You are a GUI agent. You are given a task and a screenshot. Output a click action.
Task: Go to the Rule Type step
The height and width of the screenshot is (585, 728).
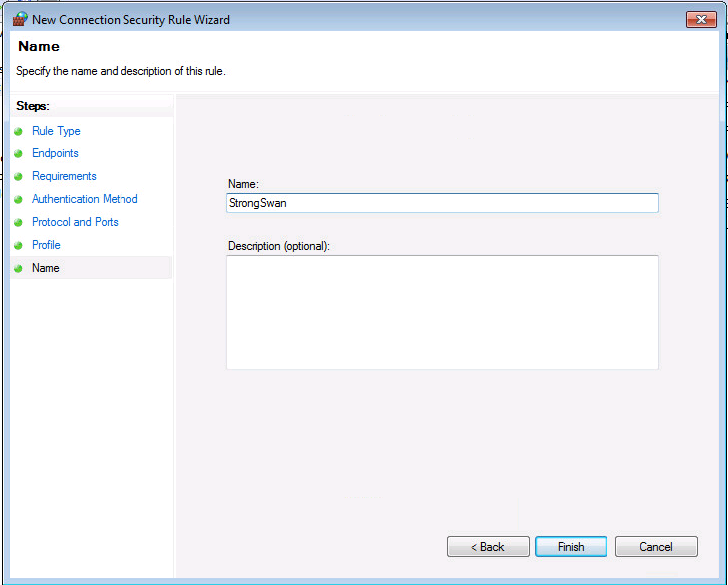coord(56,131)
